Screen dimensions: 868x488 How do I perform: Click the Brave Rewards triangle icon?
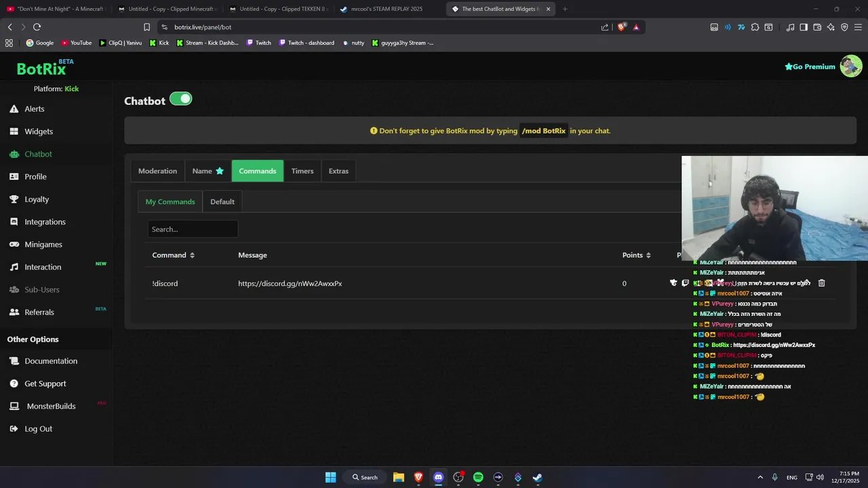636,27
